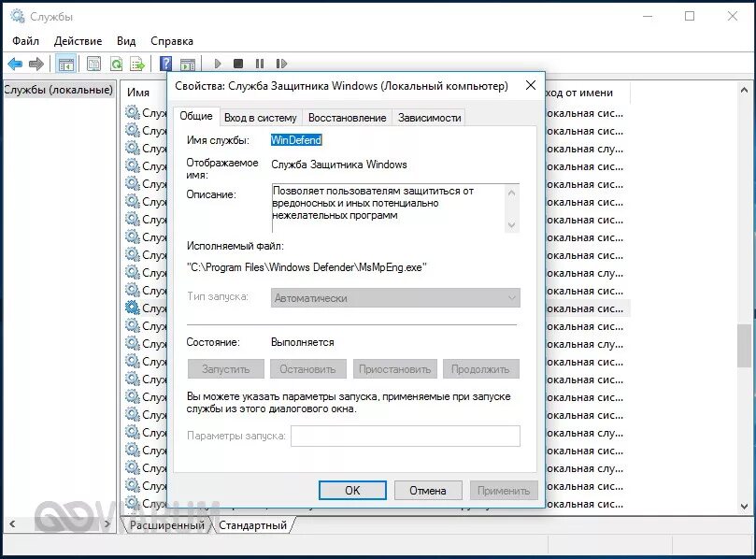756x559 pixels.
Task: Click the Start Service play icon
Action: point(218,64)
